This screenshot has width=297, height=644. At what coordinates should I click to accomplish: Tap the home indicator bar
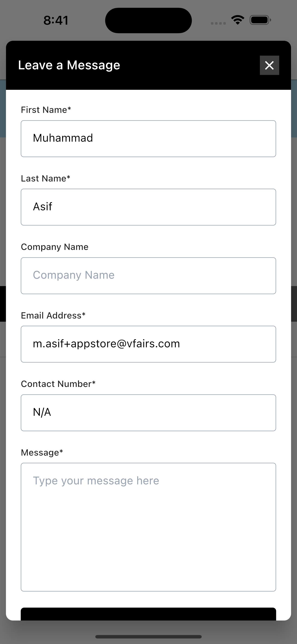pyautogui.click(x=148, y=636)
